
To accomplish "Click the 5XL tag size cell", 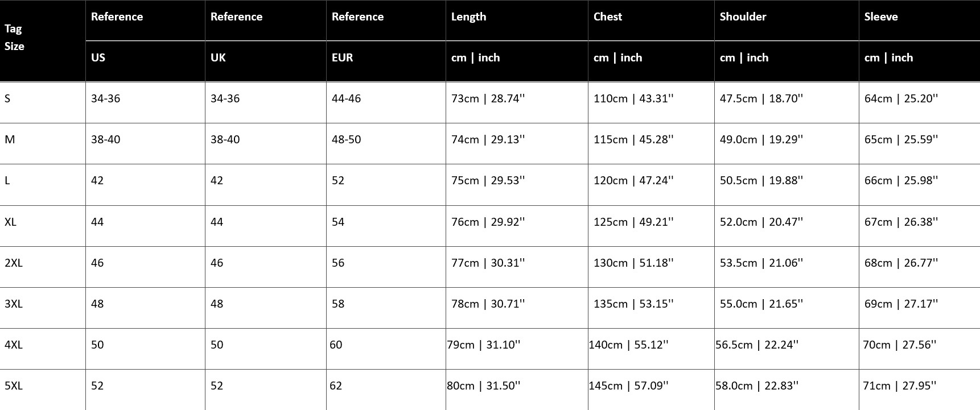I will pyautogui.click(x=14, y=386).
